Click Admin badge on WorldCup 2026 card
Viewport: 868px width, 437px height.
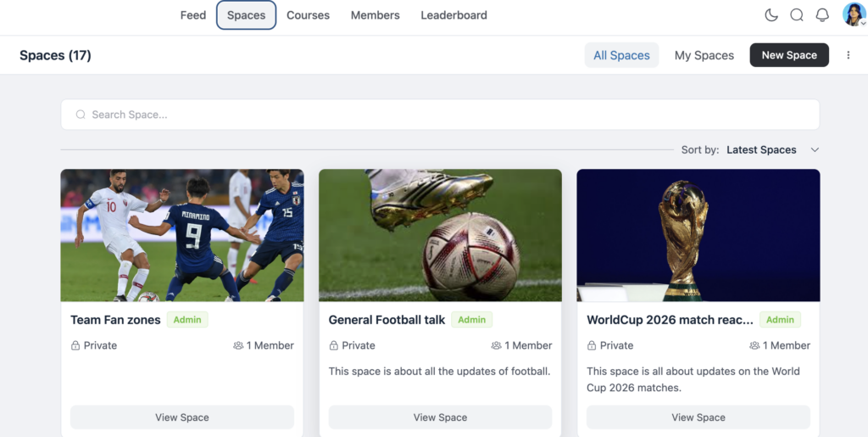(x=780, y=320)
